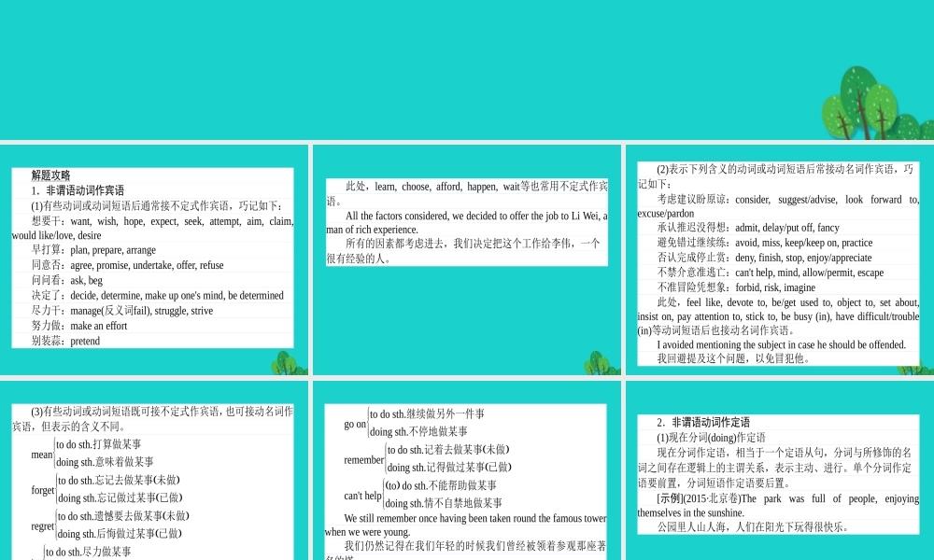The width and height of the screenshot is (934, 560).
Task: Open the slide about 动名词作宾语 (2)
Action: point(780,259)
